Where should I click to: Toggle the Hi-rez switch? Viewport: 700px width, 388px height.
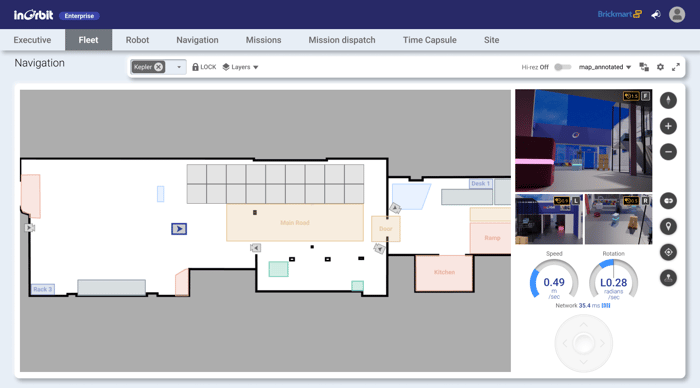pos(562,67)
